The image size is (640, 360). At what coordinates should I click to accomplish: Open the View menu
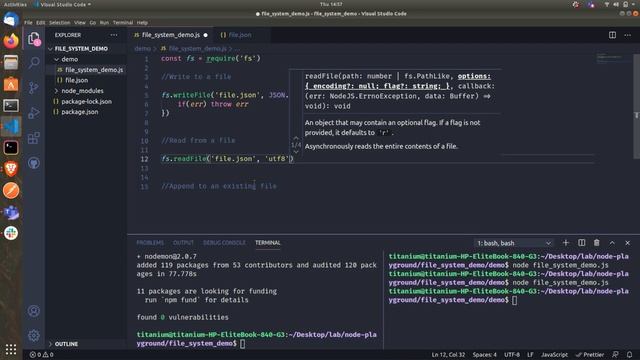80,22
